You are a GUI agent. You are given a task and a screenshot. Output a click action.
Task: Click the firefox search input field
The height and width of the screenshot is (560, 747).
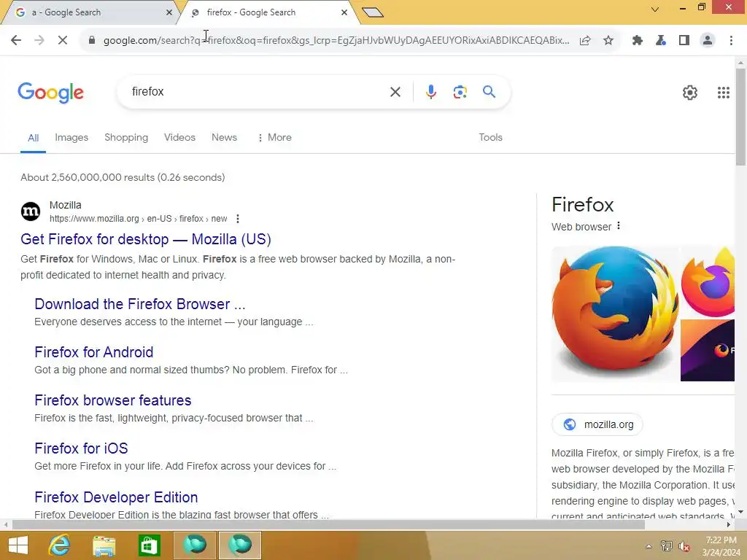pos(258,91)
